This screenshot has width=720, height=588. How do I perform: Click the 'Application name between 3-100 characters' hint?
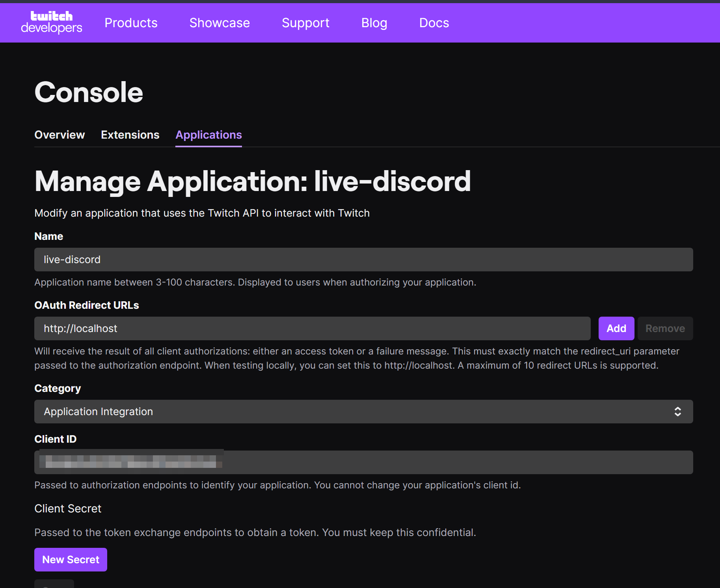tap(255, 282)
